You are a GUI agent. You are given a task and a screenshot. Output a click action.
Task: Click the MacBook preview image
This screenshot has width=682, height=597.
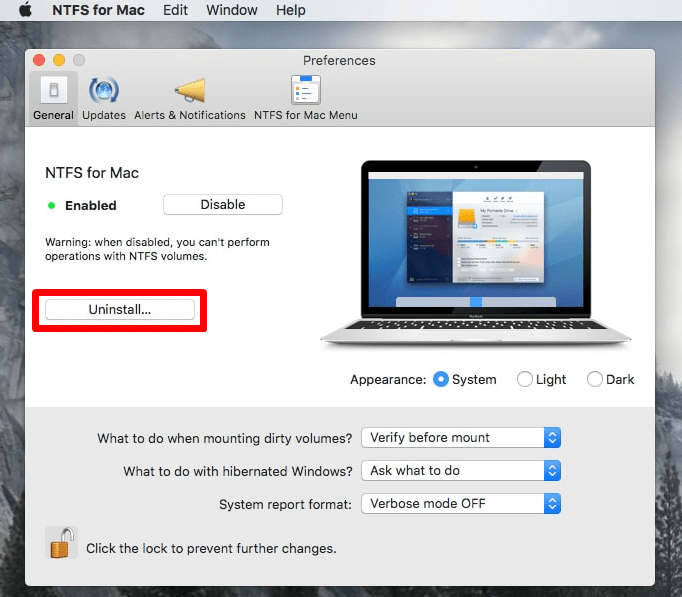(476, 253)
